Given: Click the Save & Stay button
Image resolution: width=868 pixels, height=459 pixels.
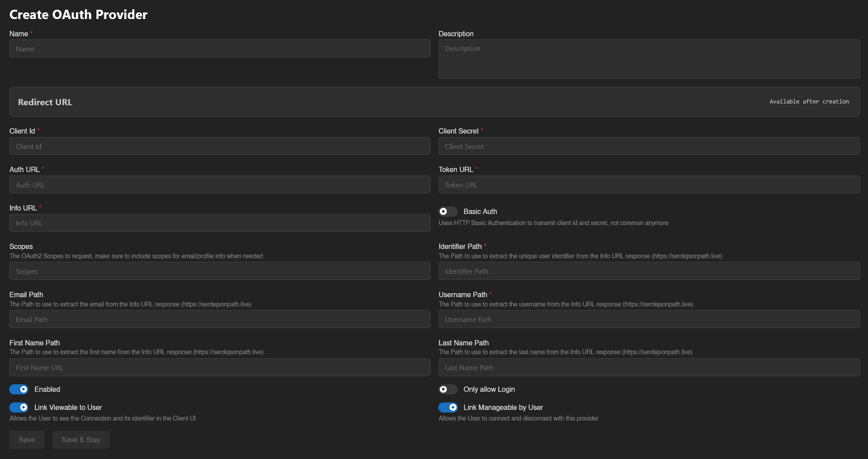Looking at the screenshot, I should 80,440.
